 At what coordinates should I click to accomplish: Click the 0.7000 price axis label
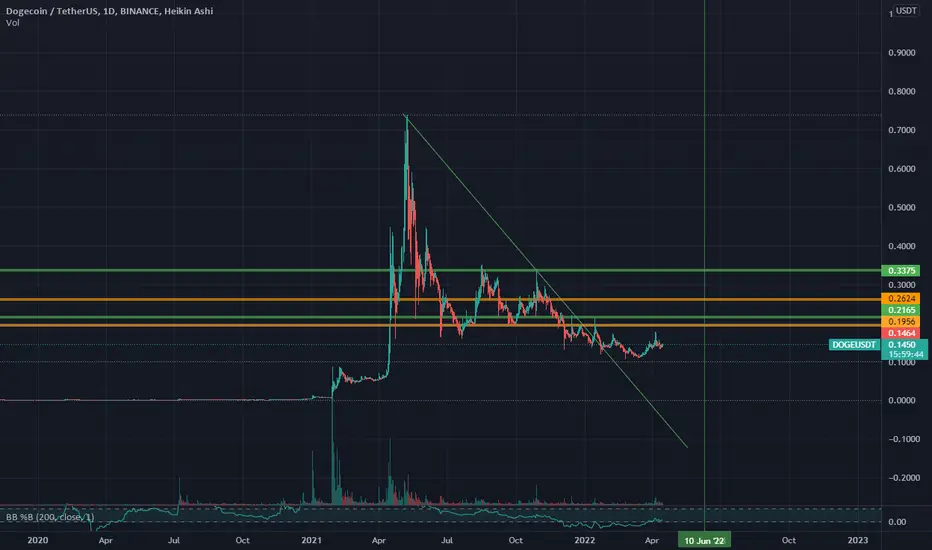(x=902, y=130)
